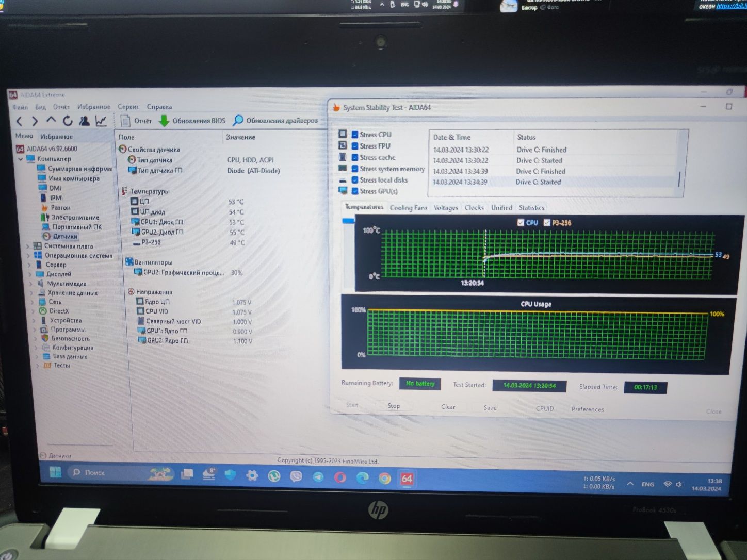Open the Отчёт menu in the menu bar
The width and height of the screenshot is (747, 560).
coord(61,107)
